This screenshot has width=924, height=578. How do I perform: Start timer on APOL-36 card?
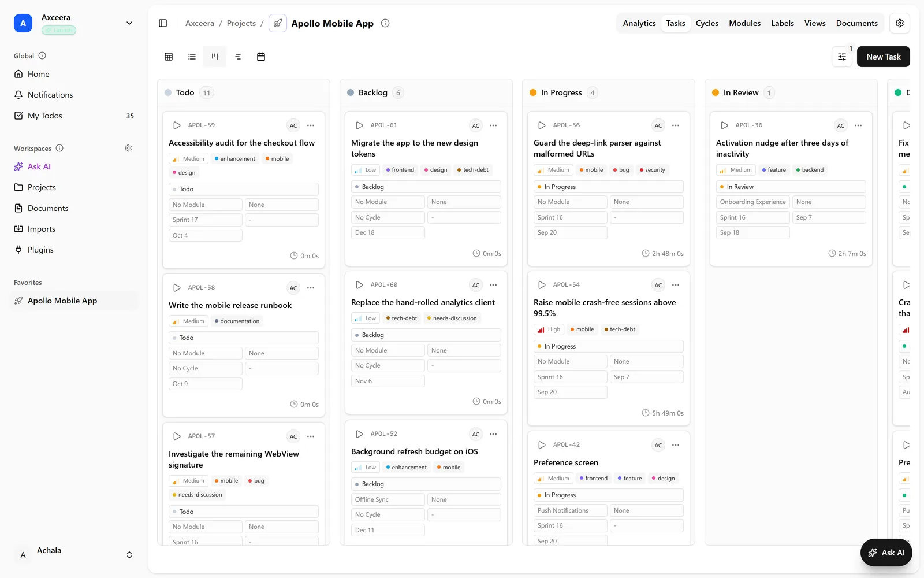point(724,125)
